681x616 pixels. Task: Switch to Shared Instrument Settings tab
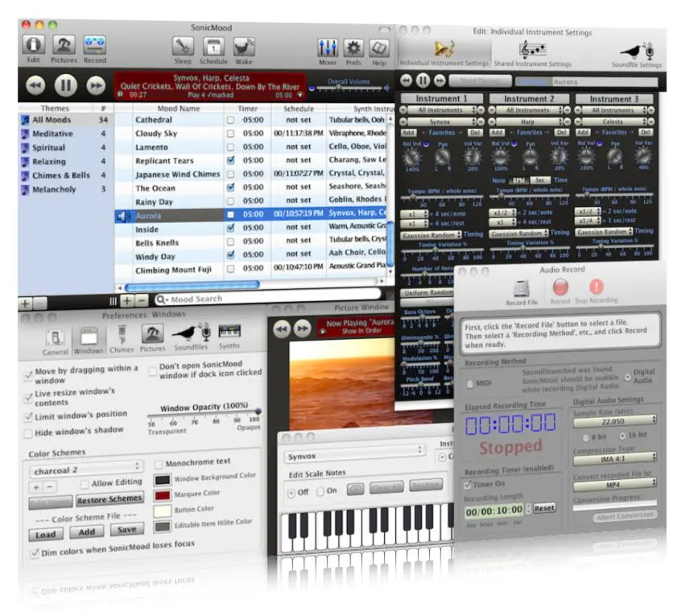tap(532, 54)
